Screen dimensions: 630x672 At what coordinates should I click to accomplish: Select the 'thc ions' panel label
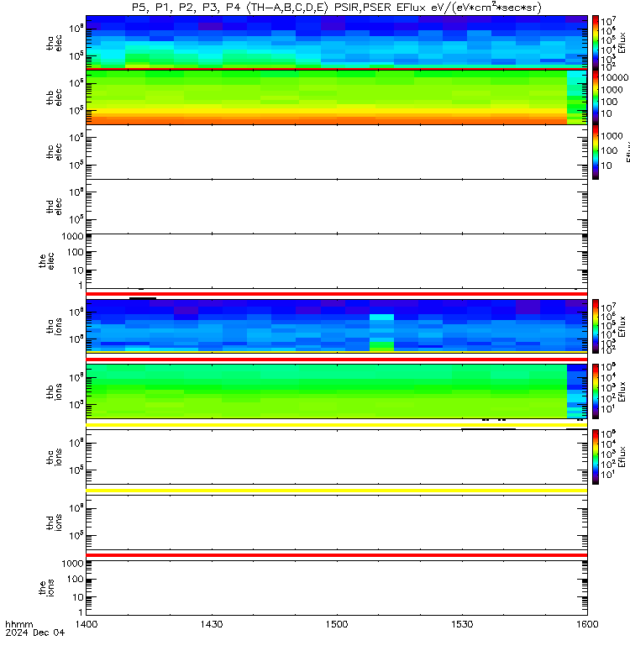54,457
